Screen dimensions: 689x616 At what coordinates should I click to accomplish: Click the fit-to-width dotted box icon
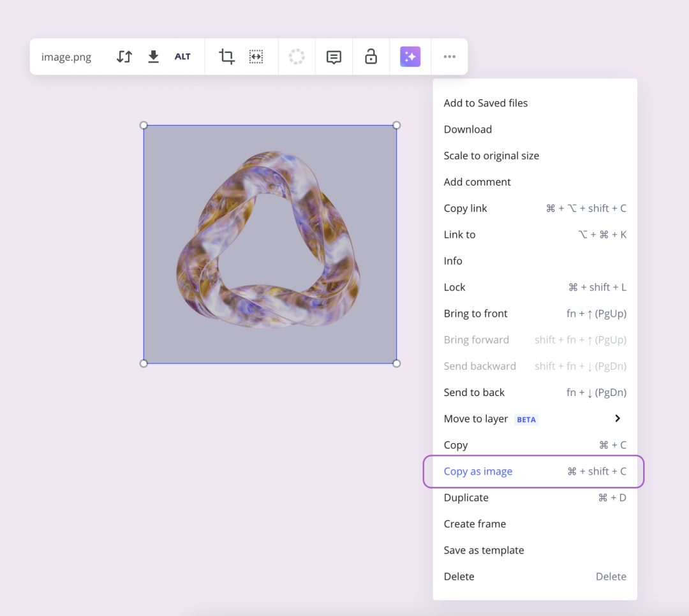256,57
